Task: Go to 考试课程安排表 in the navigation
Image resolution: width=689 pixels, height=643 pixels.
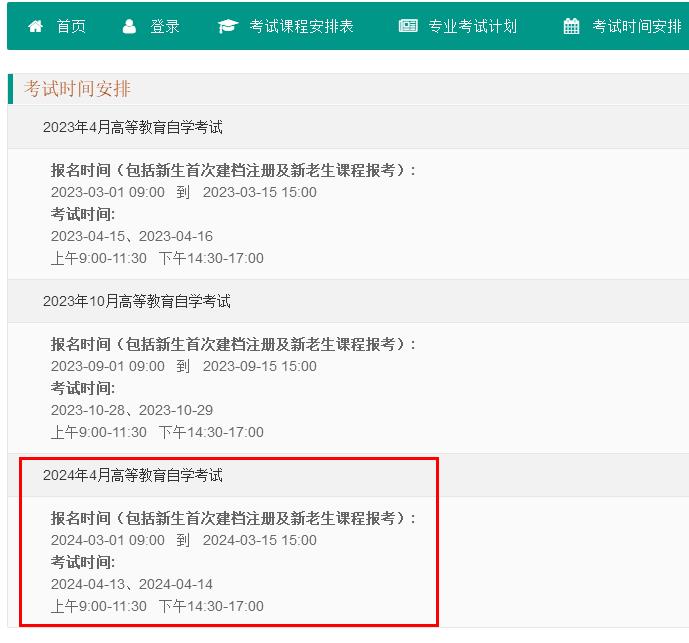Action: (x=301, y=26)
